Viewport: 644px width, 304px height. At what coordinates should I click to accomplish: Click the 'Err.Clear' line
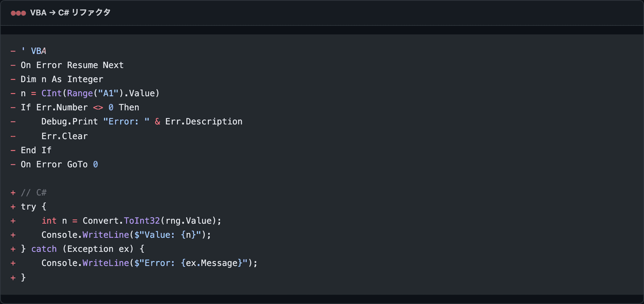64,136
